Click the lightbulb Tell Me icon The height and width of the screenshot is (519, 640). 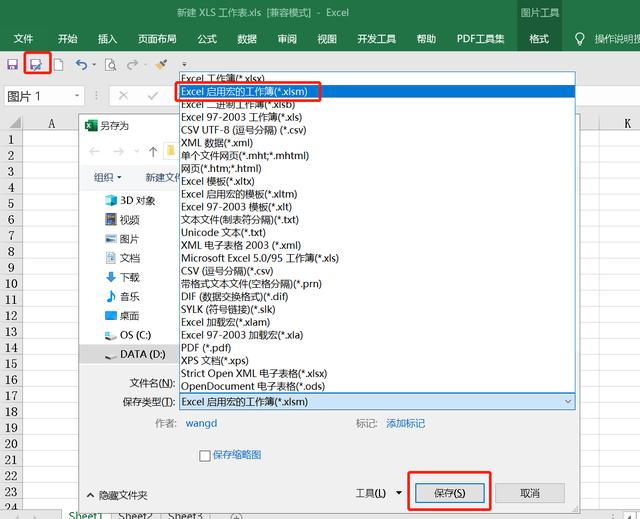point(579,39)
